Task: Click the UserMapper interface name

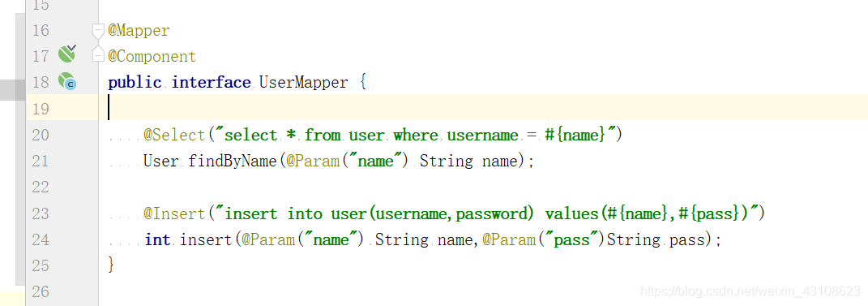Action: 303,83
